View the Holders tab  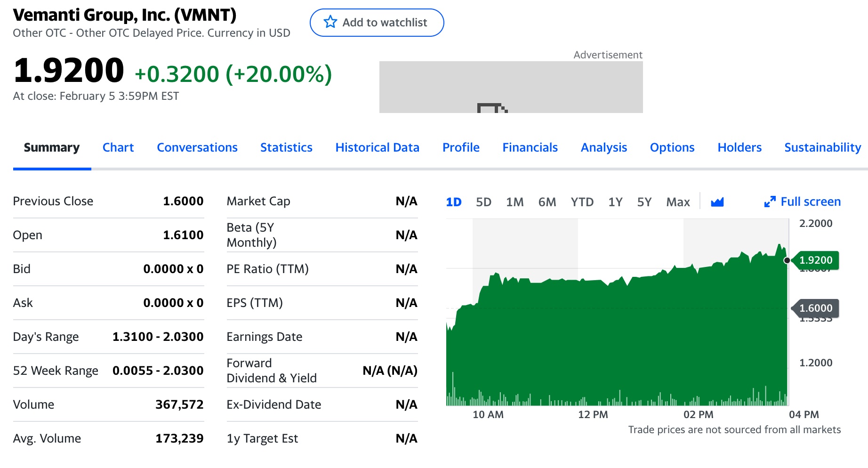pyautogui.click(x=739, y=147)
